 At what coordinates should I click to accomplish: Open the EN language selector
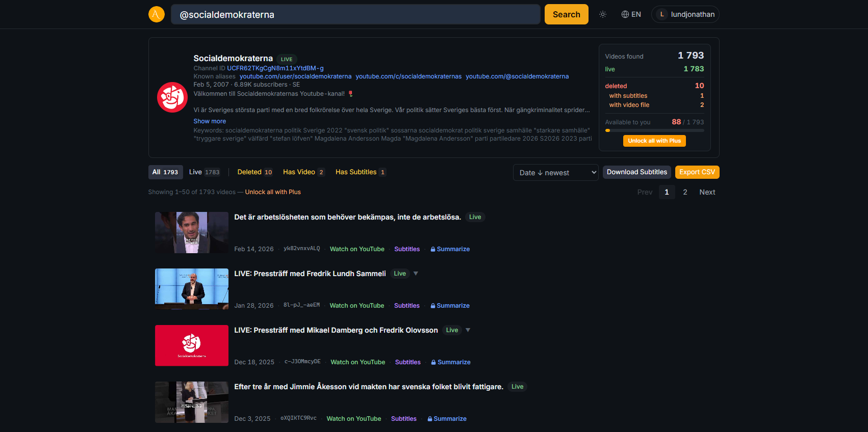click(631, 14)
